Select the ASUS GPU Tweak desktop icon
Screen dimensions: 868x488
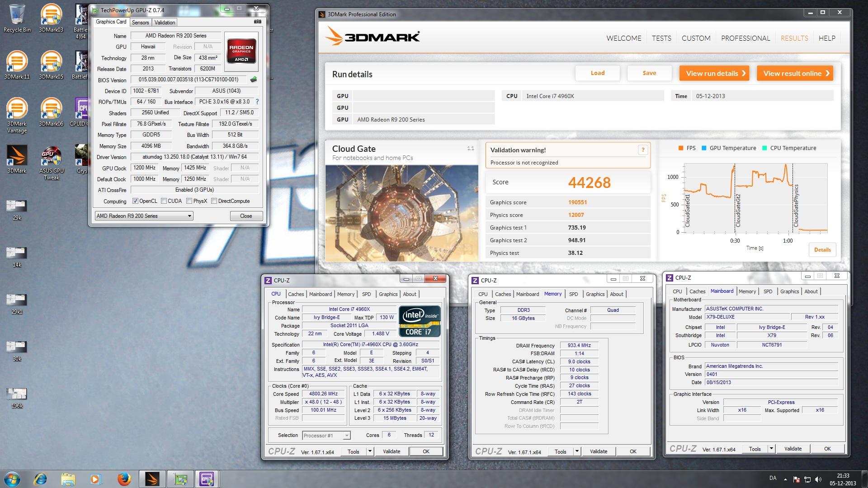pyautogui.click(x=51, y=163)
